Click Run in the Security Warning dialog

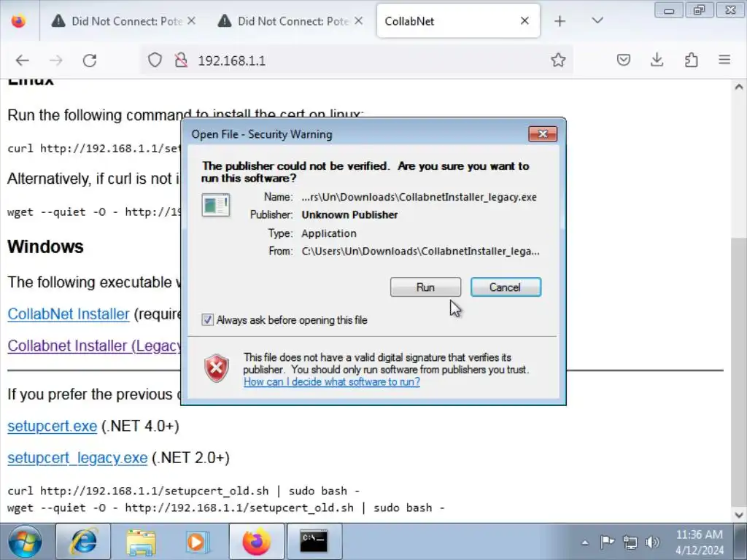point(425,287)
